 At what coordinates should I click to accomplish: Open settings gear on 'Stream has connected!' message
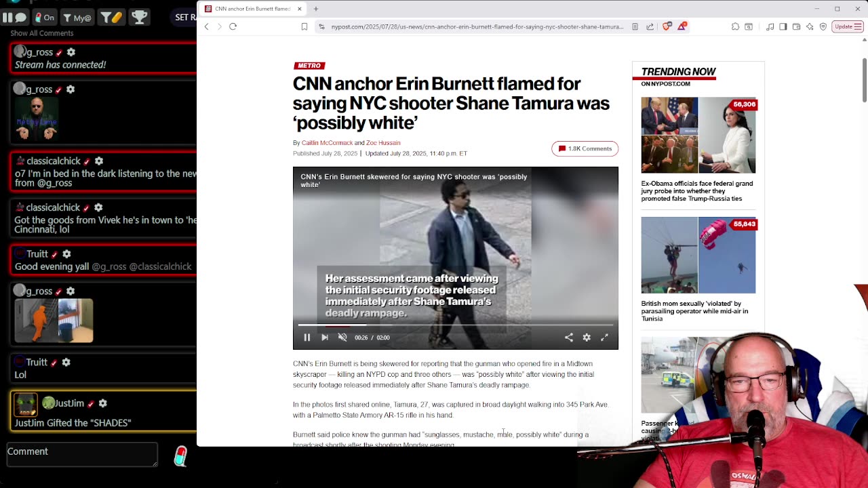click(x=71, y=52)
